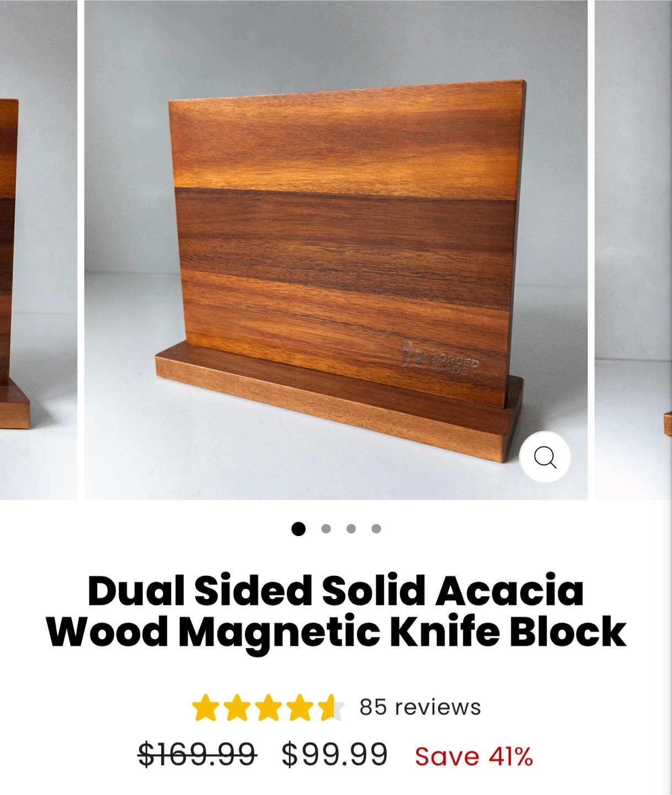The height and width of the screenshot is (795, 672).
Task: Click the fourth yellow rating star
Action: point(300,708)
